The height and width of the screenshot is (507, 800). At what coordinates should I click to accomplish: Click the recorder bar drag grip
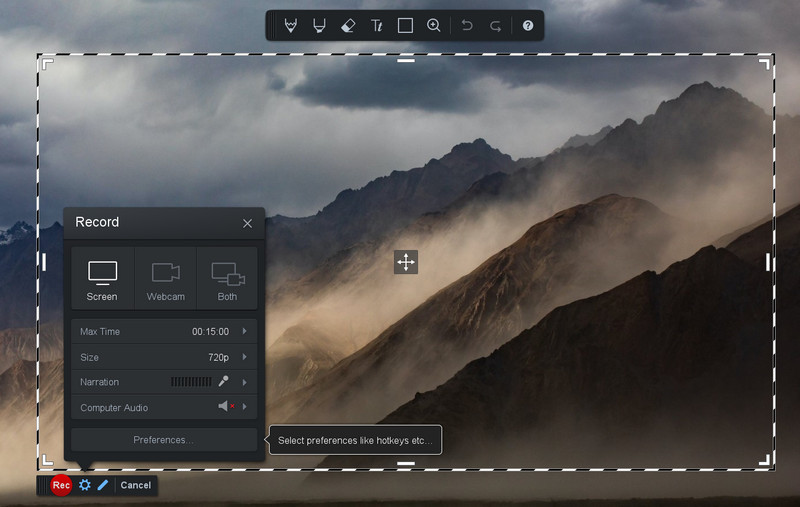point(43,485)
